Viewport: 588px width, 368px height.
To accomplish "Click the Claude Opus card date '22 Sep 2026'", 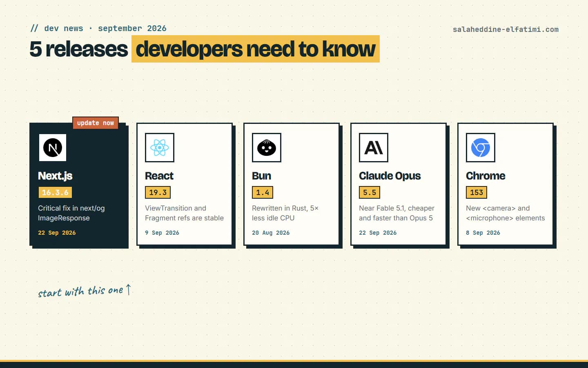I will (378, 233).
